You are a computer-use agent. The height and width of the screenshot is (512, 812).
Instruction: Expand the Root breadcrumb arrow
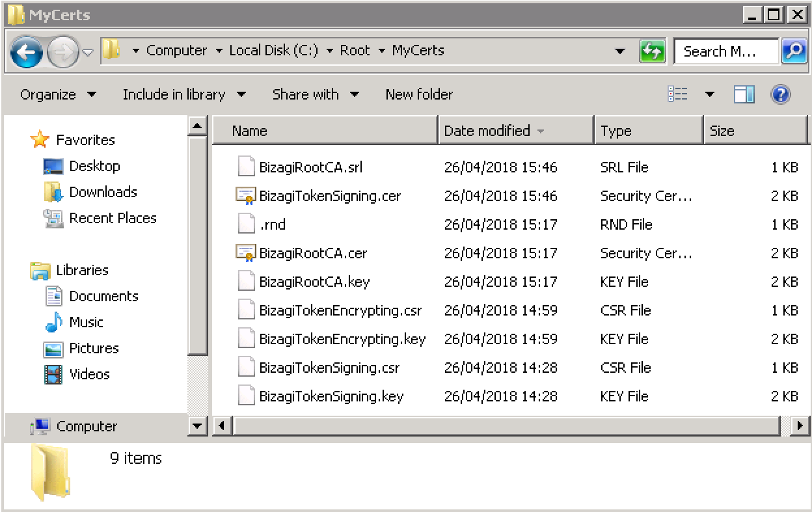tap(381, 51)
